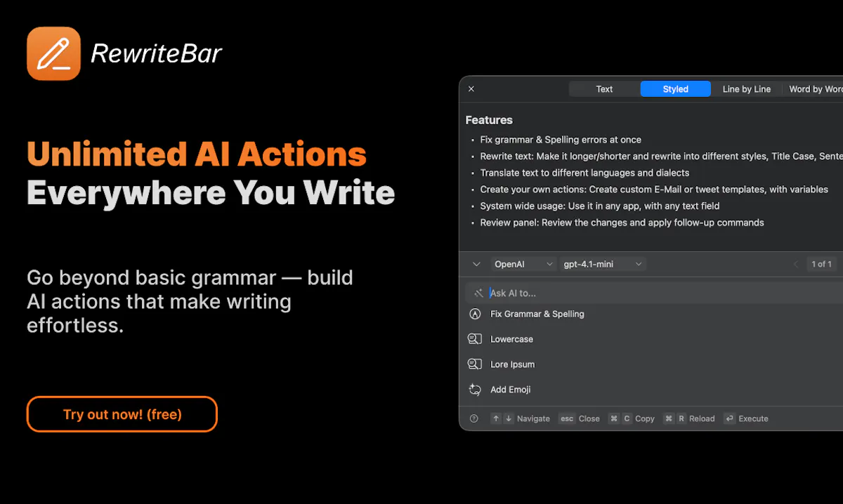The width and height of the screenshot is (843, 504).
Task: Open the OpenAI provider dropdown
Action: pos(523,265)
